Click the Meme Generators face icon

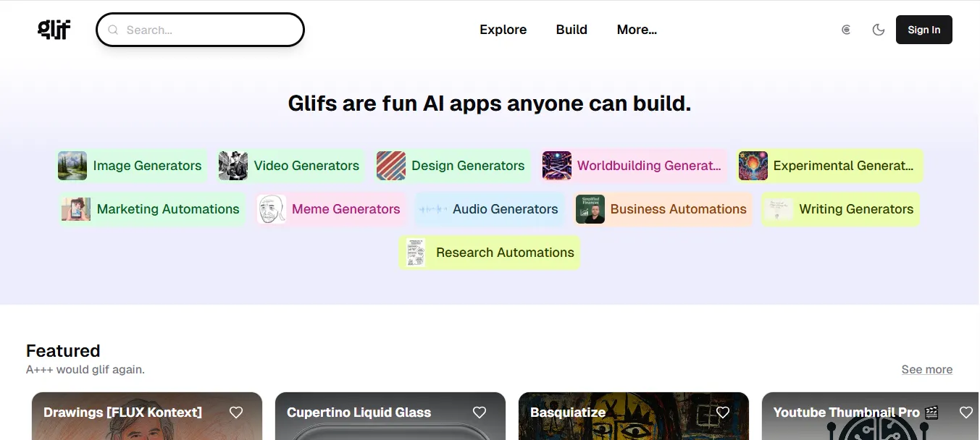[x=272, y=209]
